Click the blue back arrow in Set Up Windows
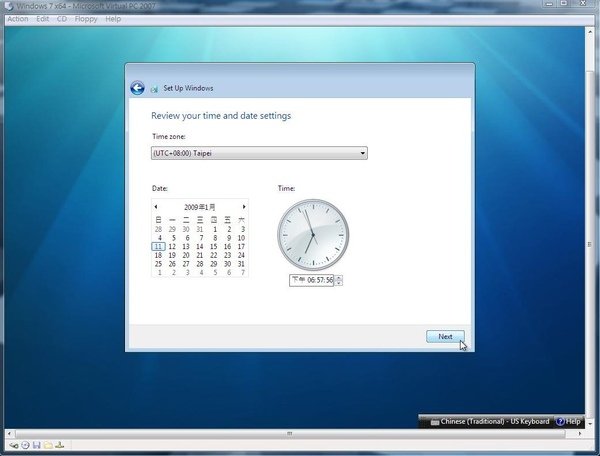 pos(137,88)
